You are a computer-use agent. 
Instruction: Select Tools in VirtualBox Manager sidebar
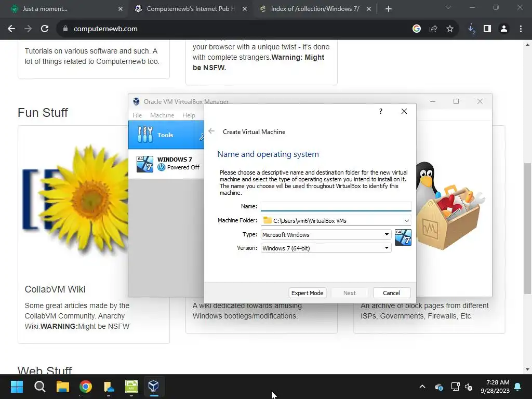tap(166, 135)
